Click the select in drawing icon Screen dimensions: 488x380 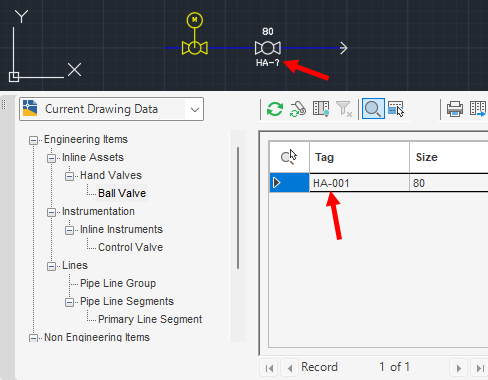(x=396, y=109)
